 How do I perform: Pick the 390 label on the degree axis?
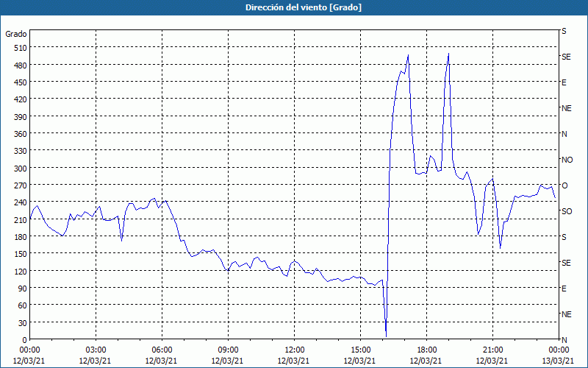point(21,117)
